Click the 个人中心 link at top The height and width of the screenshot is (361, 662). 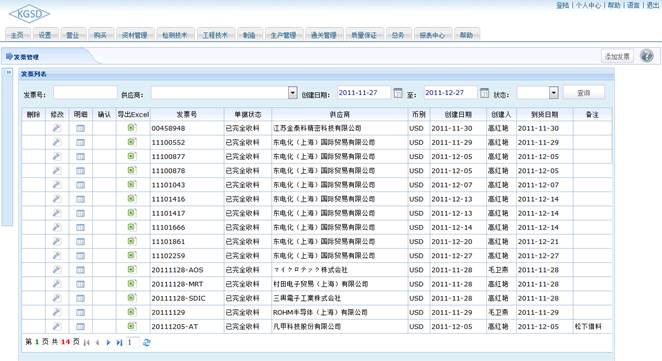click(588, 5)
